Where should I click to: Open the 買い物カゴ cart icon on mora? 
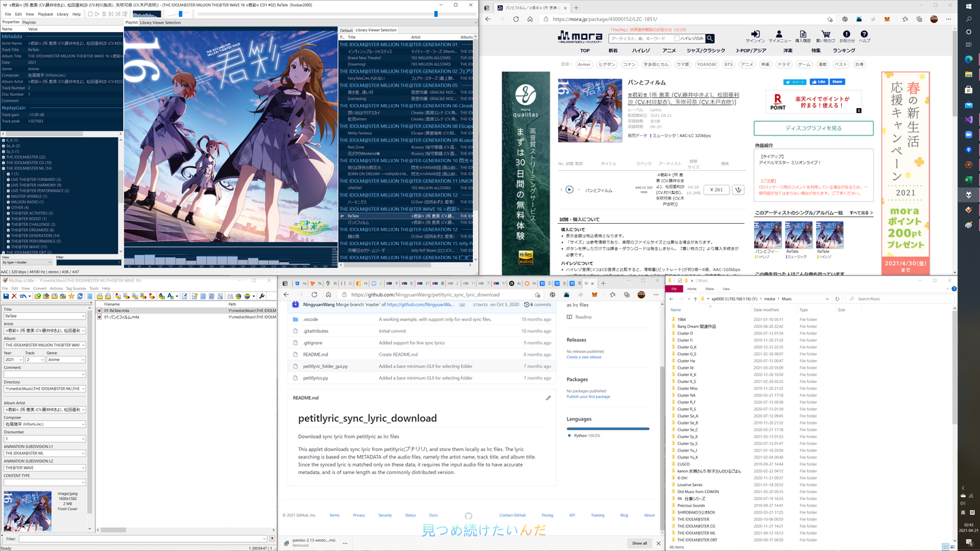(826, 36)
